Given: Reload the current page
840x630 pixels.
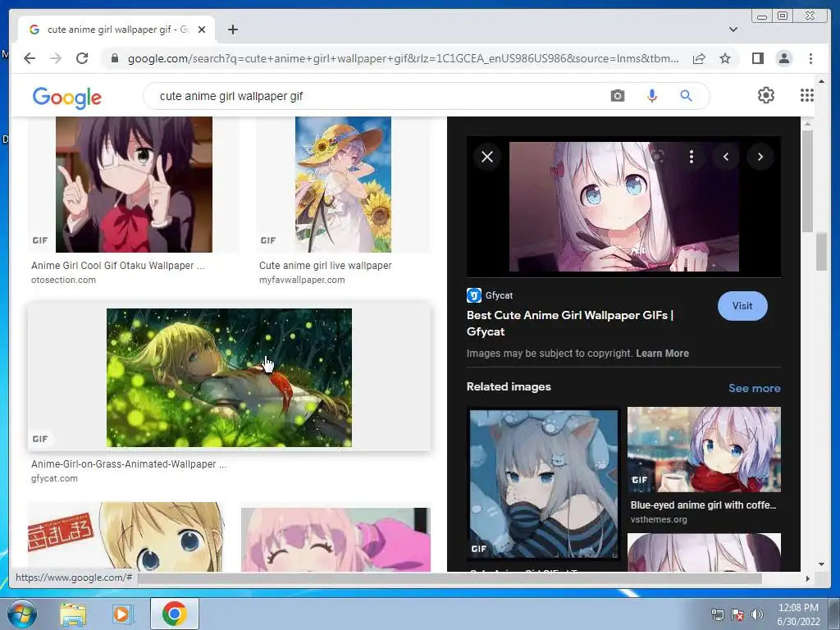Looking at the screenshot, I should click(82, 58).
